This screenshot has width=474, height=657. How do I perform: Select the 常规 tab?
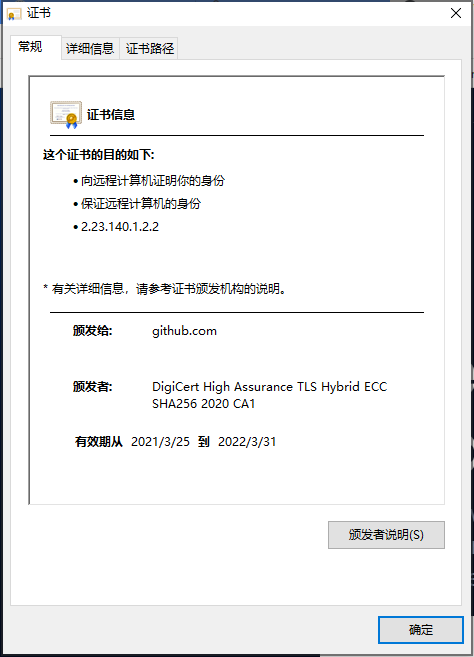click(x=30, y=47)
